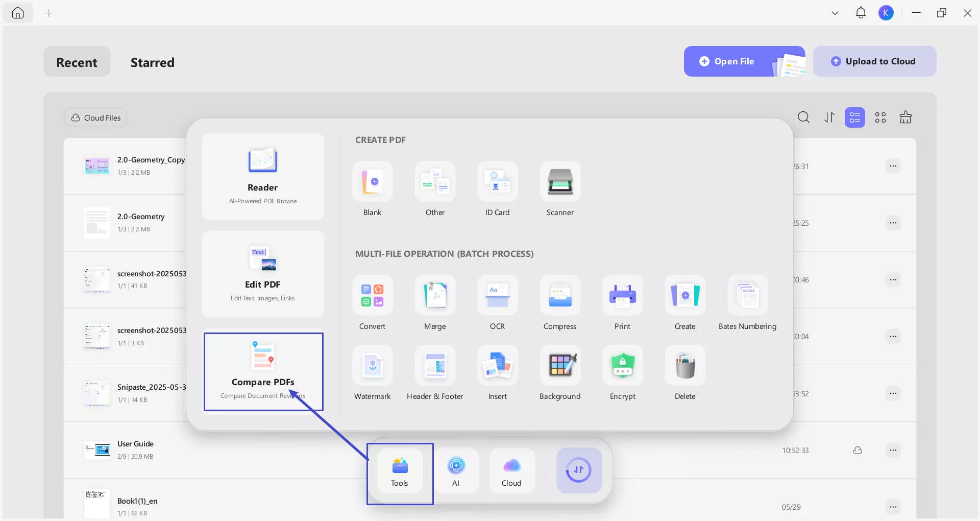Screen dimensions: 980x521
Task: Open more options for User Guide row
Action: (893, 450)
